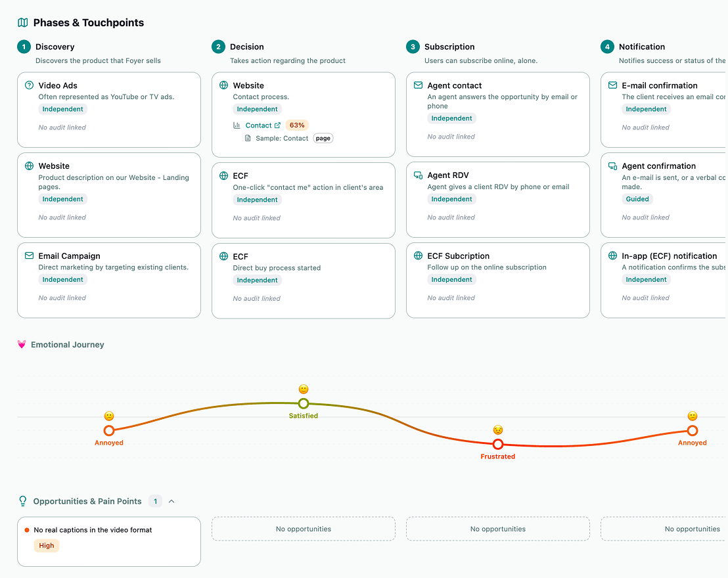Click the document icon beside Sample: Contact
This screenshot has height=578, width=728.
[x=248, y=139]
